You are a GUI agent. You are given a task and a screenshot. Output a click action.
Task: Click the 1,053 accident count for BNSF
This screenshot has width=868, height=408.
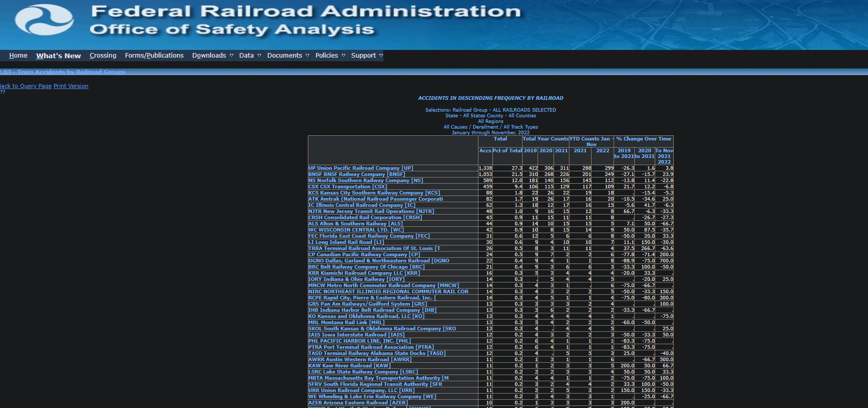pyautogui.click(x=485, y=174)
